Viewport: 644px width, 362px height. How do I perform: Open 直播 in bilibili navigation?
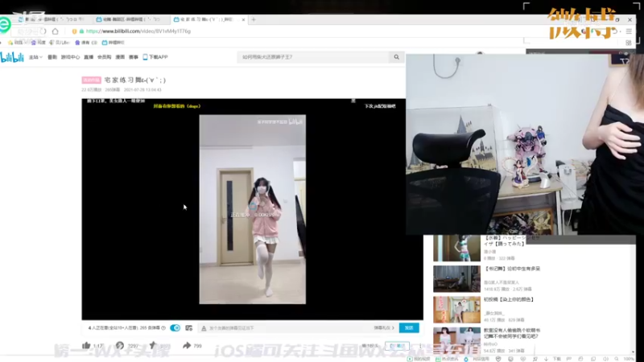[x=89, y=57]
